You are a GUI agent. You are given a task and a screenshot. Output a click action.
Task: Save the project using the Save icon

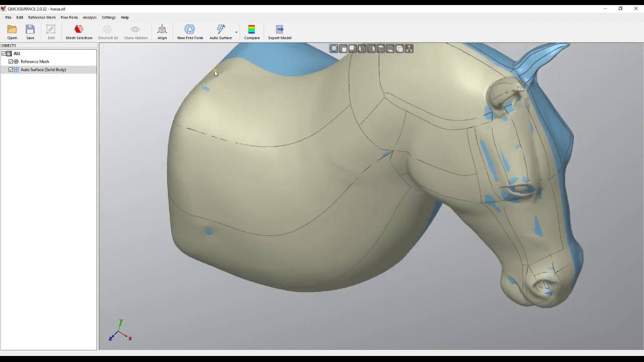tap(30, 32)
